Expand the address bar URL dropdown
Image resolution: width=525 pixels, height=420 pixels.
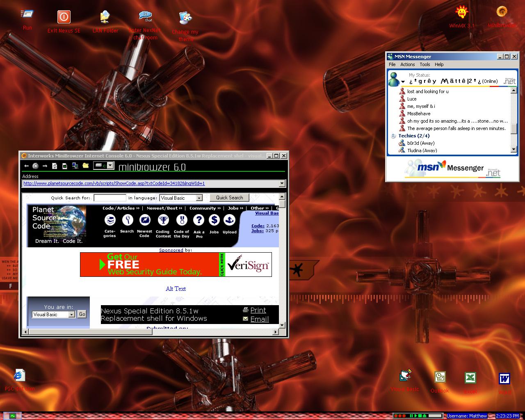click(282, 184)
